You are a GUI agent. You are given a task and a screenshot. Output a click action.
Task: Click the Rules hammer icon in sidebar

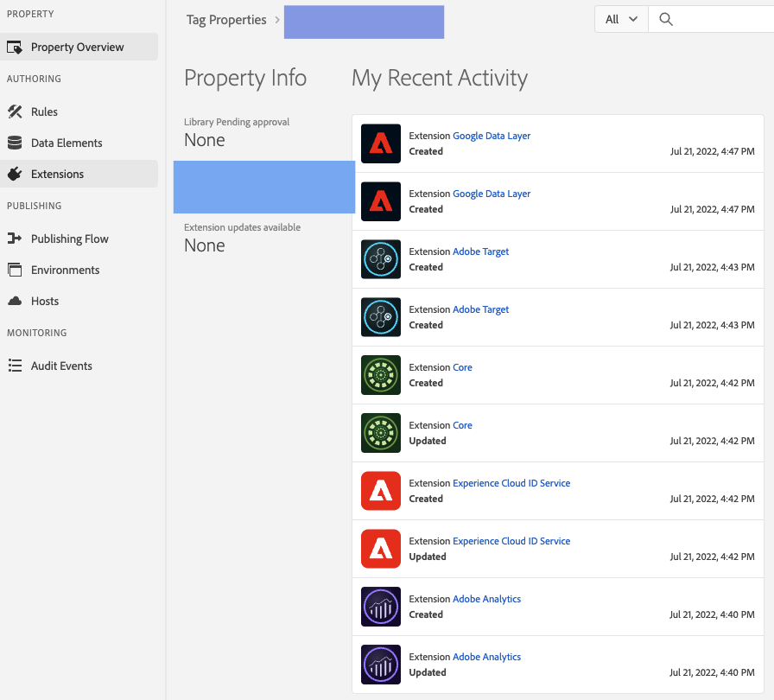tap(15, 111)
